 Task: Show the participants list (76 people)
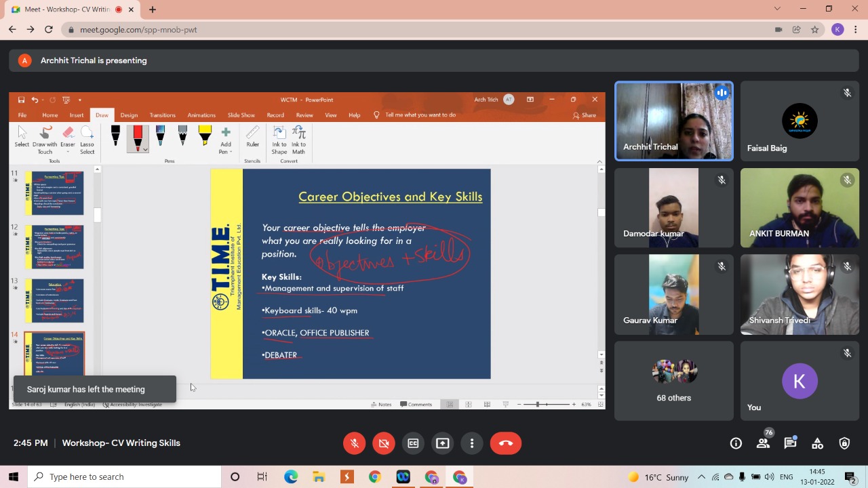tap(763, 443)
